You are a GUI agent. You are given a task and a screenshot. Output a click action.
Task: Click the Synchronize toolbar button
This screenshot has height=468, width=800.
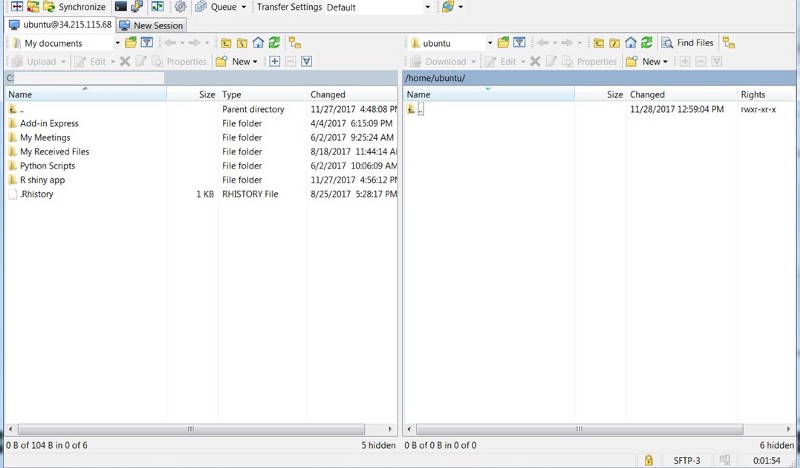point(73,7)
